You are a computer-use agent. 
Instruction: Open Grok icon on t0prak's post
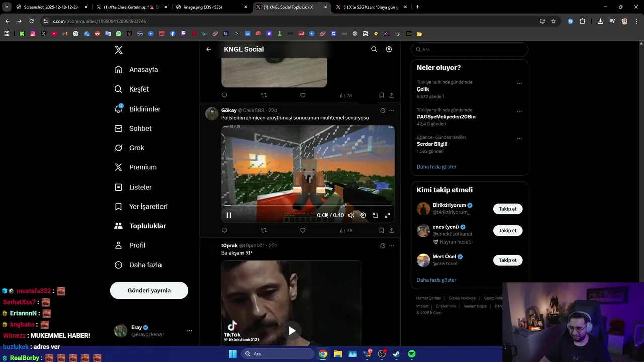click(x=383, y=246)
